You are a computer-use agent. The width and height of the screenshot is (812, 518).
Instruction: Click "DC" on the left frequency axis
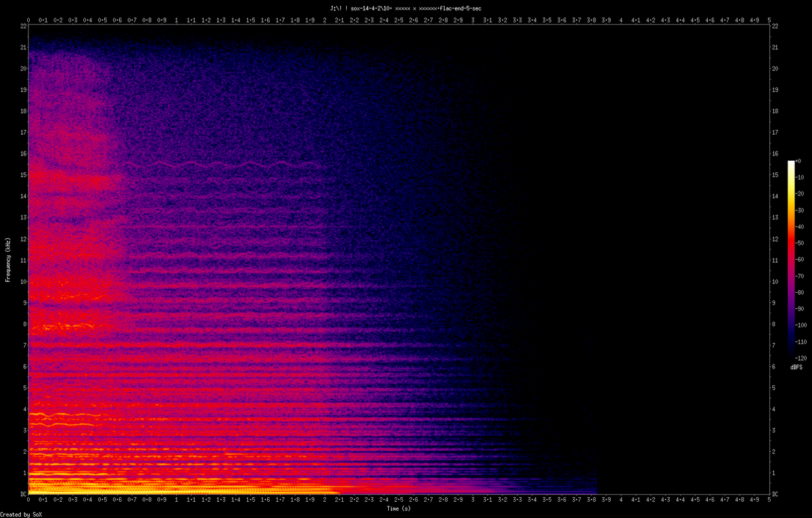point(23,494)
